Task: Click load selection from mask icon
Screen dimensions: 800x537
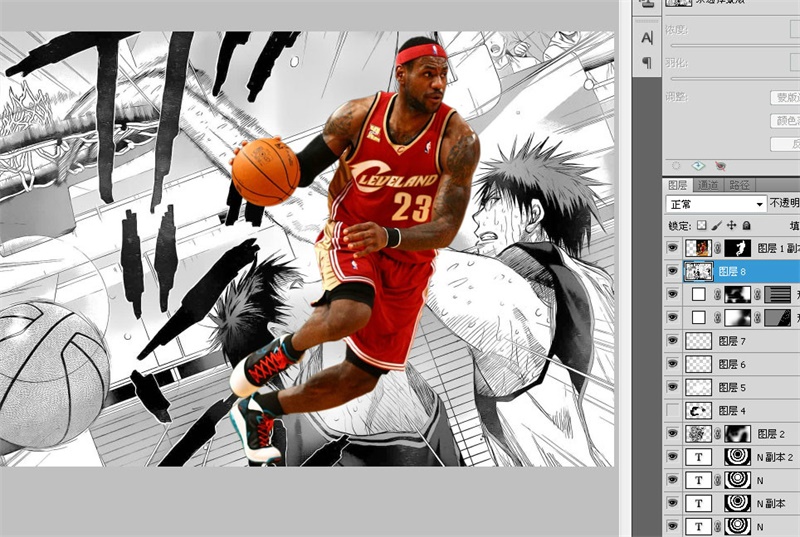Action: (x=677, y=165)
